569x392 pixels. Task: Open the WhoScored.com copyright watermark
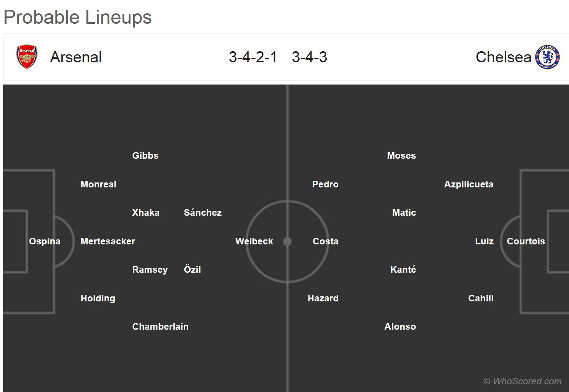(x=522, y=381)
